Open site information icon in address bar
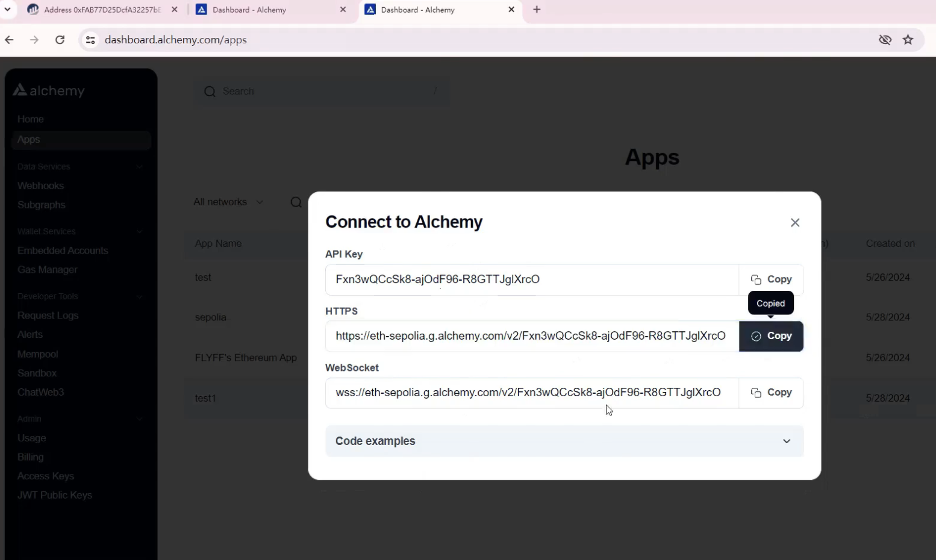The width and height of the screenshot is (936, 560). pos(90,40)
